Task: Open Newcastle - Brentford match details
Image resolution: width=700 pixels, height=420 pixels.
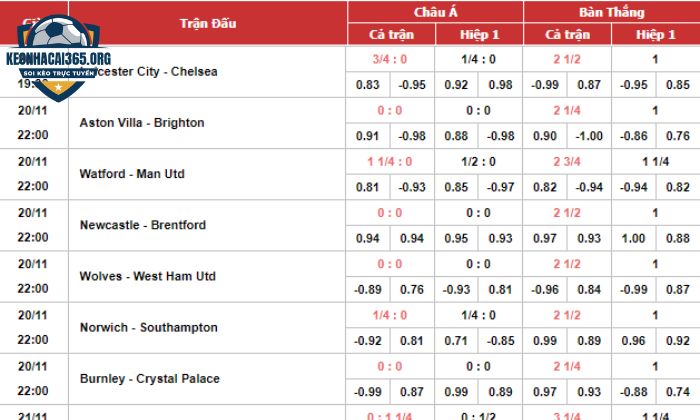Action: click(x=143, y=225)
